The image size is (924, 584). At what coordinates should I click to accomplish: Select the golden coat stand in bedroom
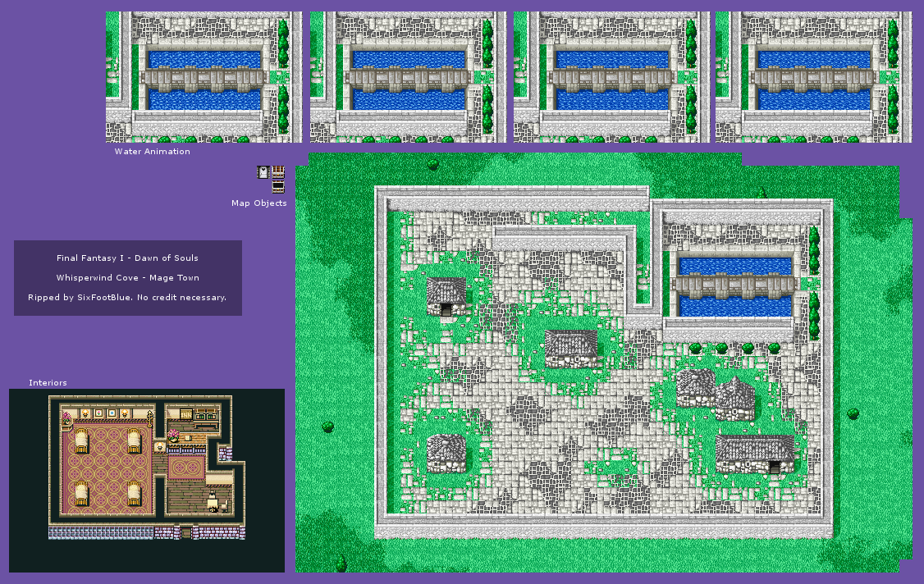[x=149, y=418]
